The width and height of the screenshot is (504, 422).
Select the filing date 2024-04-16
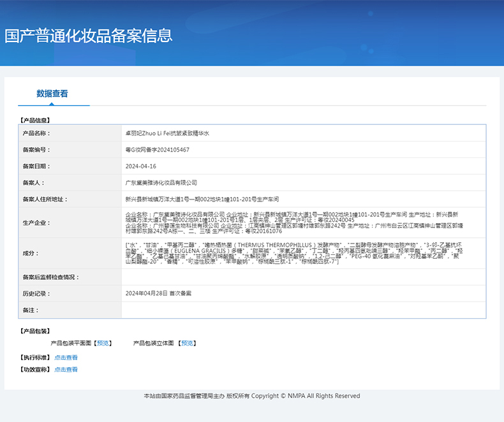tap(141, 166)
